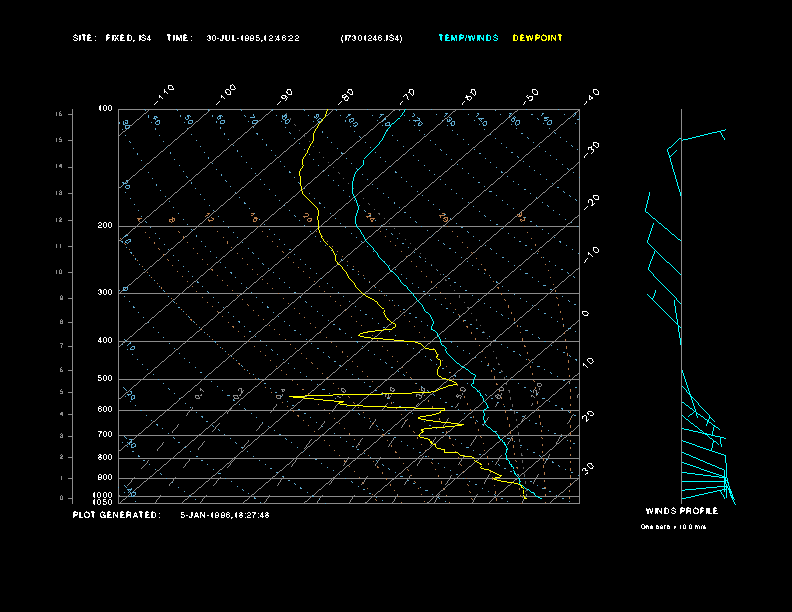The image size is (792, 612).
Task: Click the 4 km mark on height axis
Action: (61, 414)
